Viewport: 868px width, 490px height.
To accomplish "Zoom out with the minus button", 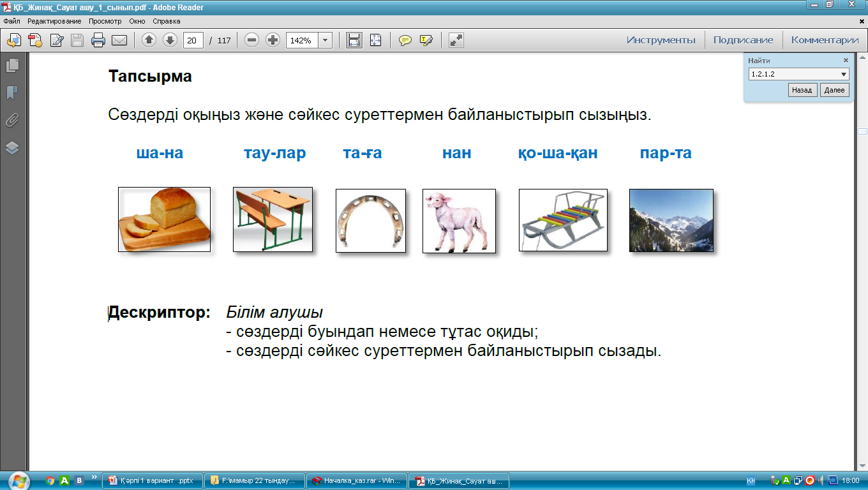I will pyautogui.click(x=252, y=40).
